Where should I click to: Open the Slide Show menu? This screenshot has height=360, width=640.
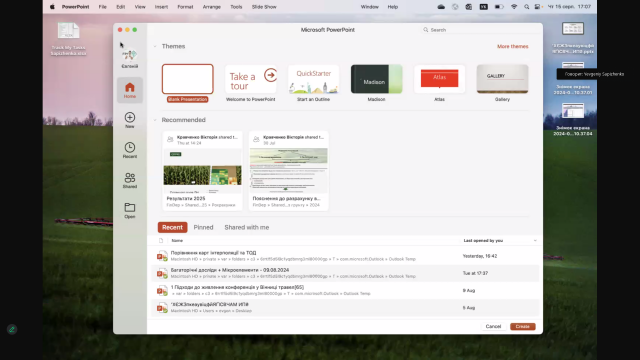(264, 7)
